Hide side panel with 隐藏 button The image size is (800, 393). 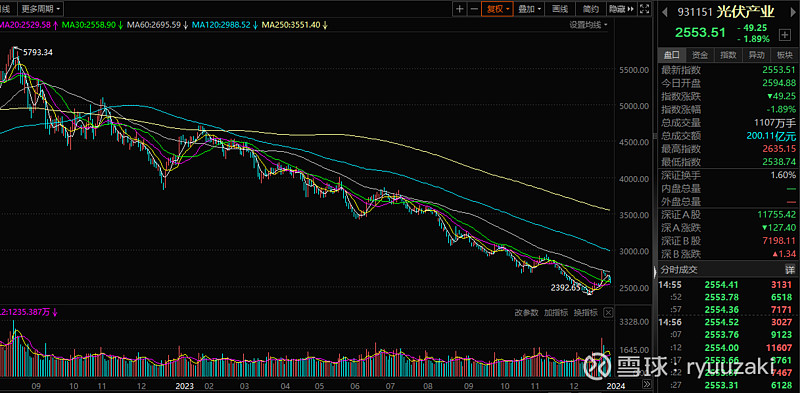pos(621,9)
